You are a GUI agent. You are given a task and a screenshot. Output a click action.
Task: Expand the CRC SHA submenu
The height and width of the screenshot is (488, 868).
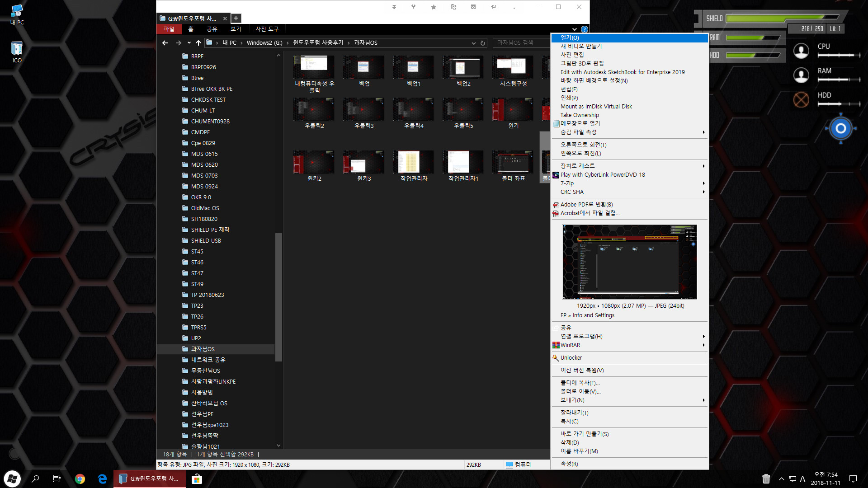point(629,192)
